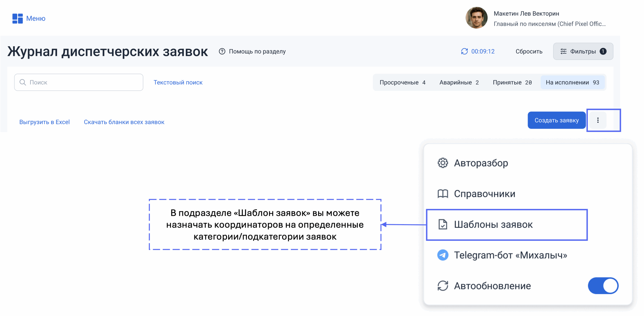Click the Выгрузить в Excel link

[45, 122]
